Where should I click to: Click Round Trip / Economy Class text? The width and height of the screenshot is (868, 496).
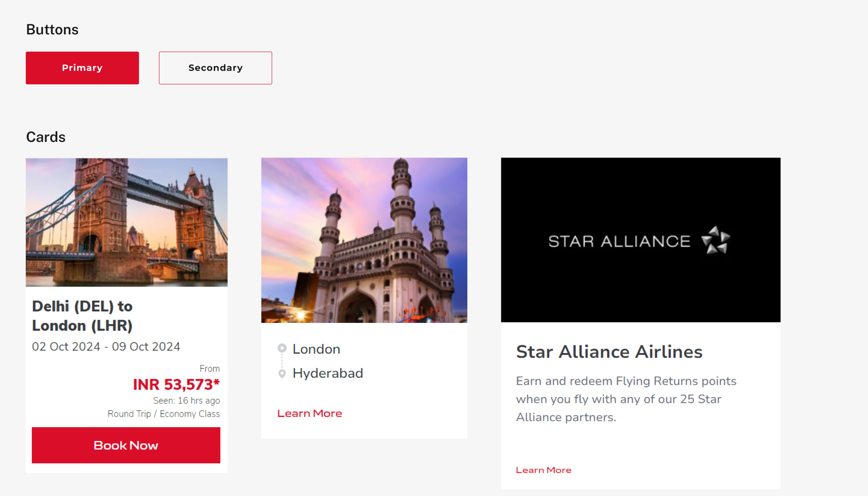pyautogui.click(x=164, y=414)
